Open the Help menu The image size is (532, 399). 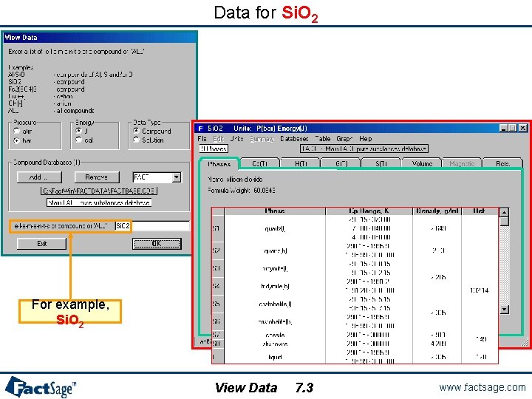click(x=366, y=139)
